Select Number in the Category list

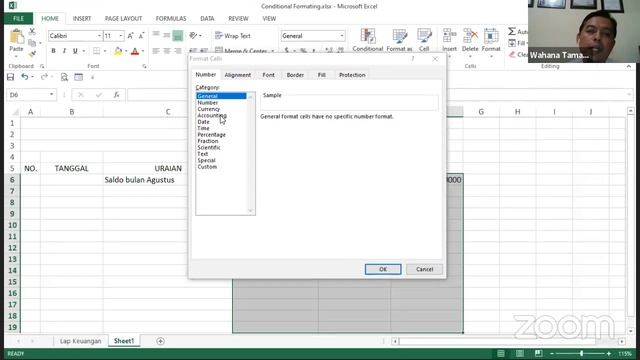[x=208, y=103]
